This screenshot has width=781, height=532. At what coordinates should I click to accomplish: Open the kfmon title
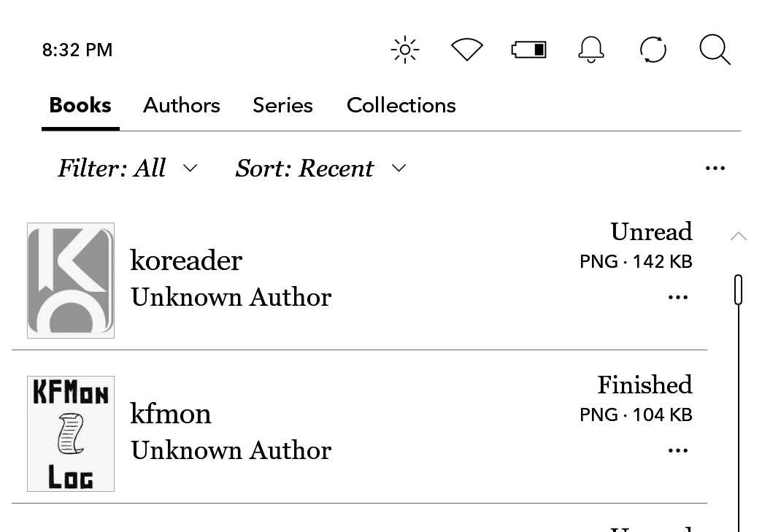pyautogui.click(x=171, y=414)
